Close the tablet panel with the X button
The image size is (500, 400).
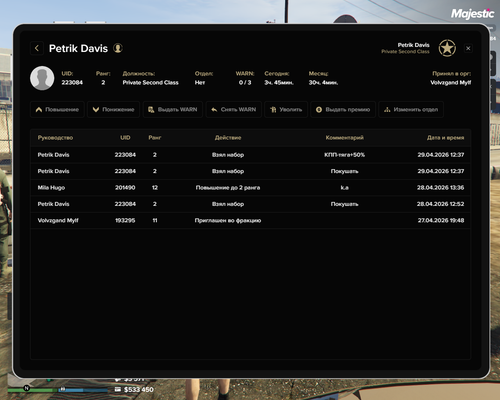(x=468, y=48)
